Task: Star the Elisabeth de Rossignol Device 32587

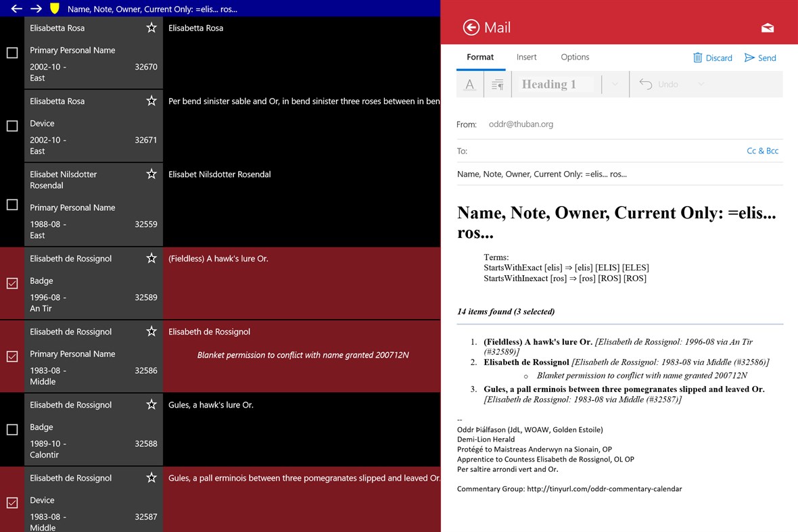Action: click(151, 478)
